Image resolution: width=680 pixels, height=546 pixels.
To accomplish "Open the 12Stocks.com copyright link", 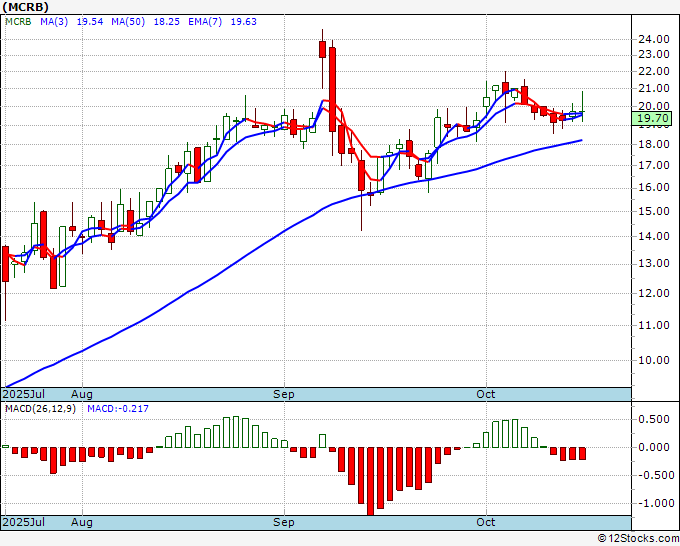I will tap(638, 539).
